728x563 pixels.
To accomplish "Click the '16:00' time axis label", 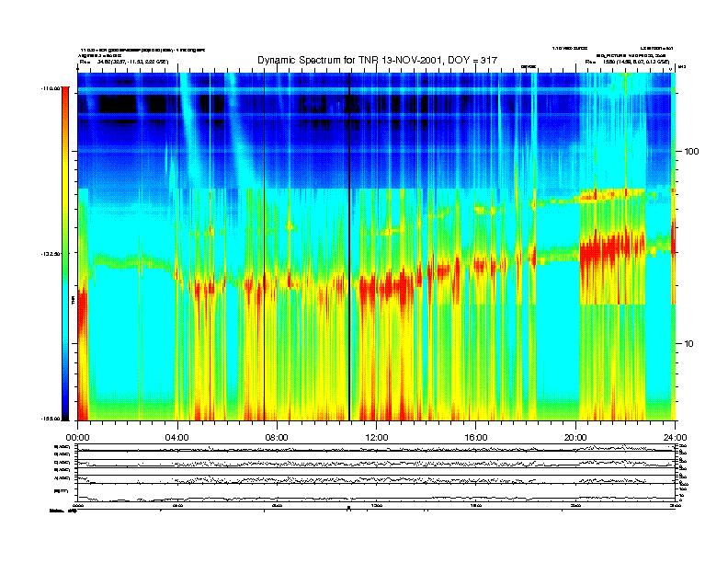I will [x=476, y=438].
